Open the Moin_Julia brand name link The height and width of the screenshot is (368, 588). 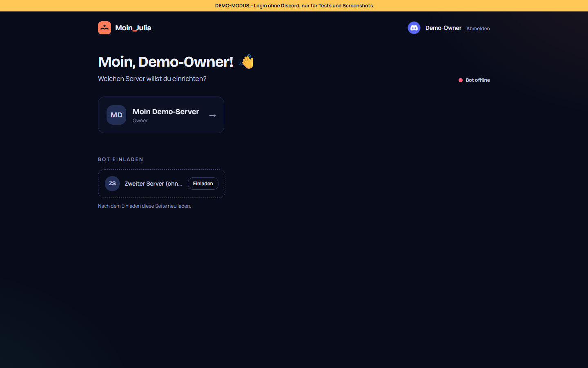tap(133, 28)
